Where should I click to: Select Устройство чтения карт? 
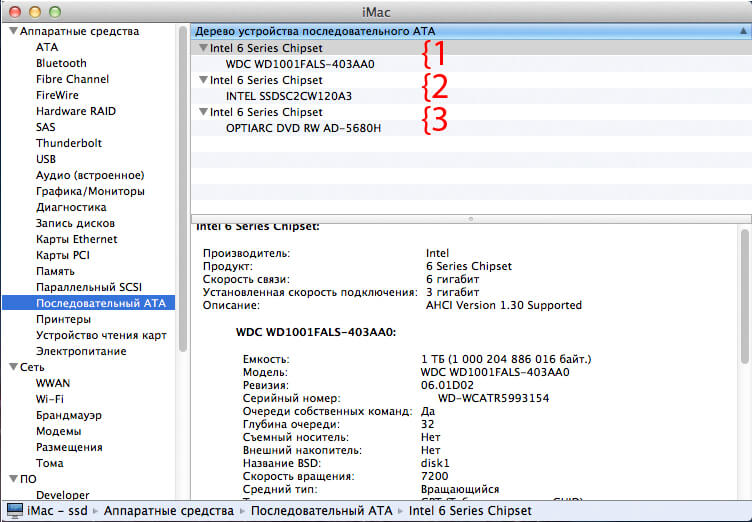click(x=101, y=335)
